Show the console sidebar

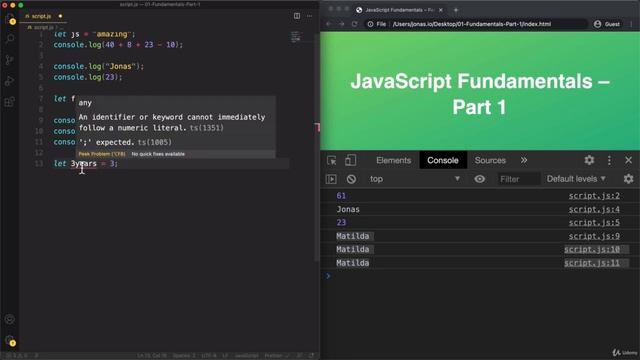click(x=331, y=179)
